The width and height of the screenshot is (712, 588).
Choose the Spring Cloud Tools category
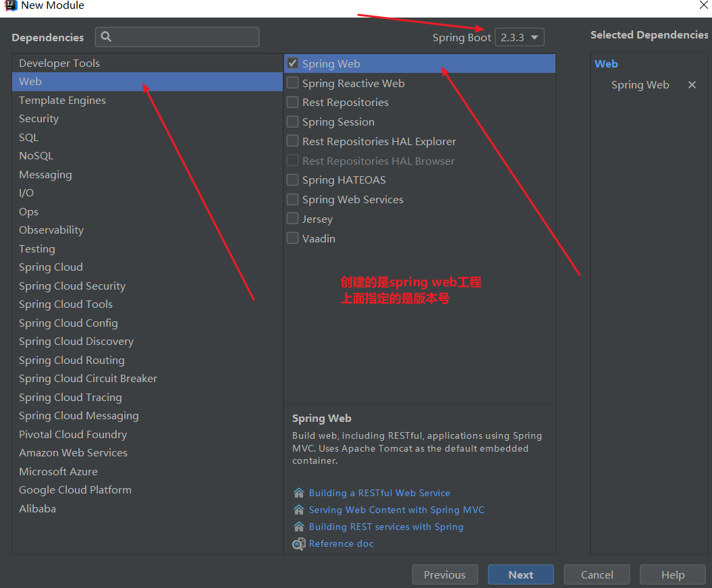point(148,304)
